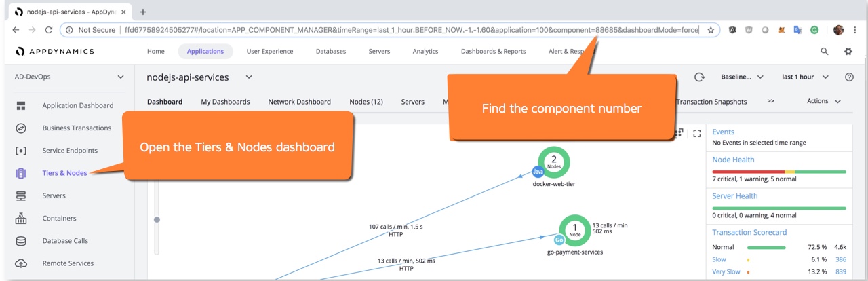Click the Servers sidebar icon
The width and height of the screenshot is (868, 281).
(21, 195)
